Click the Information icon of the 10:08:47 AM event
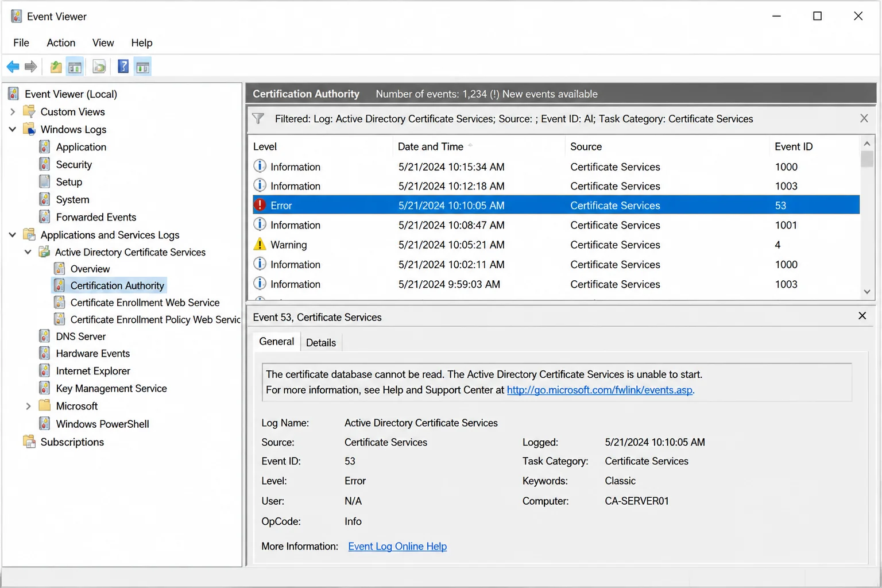Image resolution: width=882 pixels, height=588 pixels. coord(260,225)
